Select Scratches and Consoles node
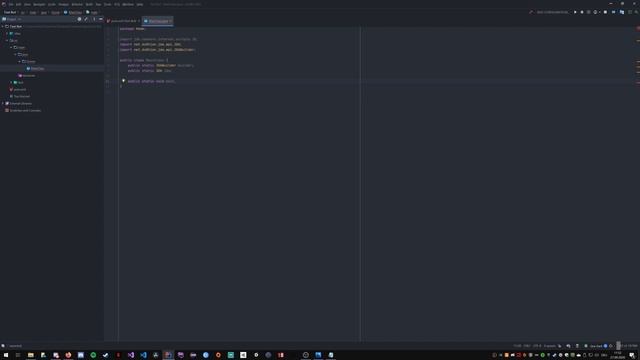 point(23,110)
